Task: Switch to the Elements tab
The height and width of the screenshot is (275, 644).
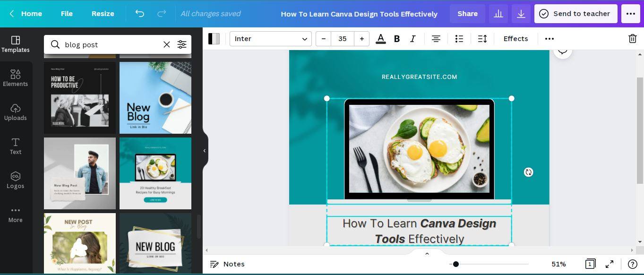Action: (16, 78)
